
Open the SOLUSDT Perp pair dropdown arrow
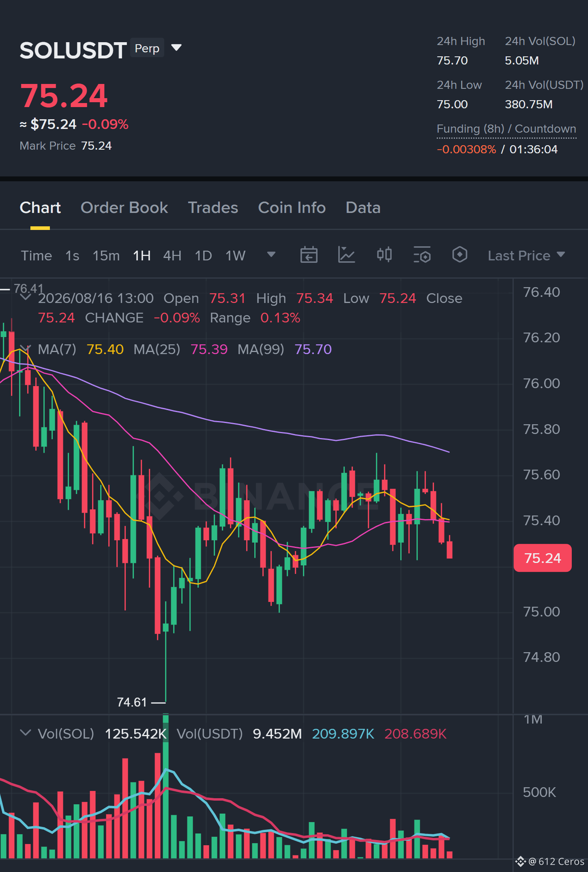click(176, 48)
